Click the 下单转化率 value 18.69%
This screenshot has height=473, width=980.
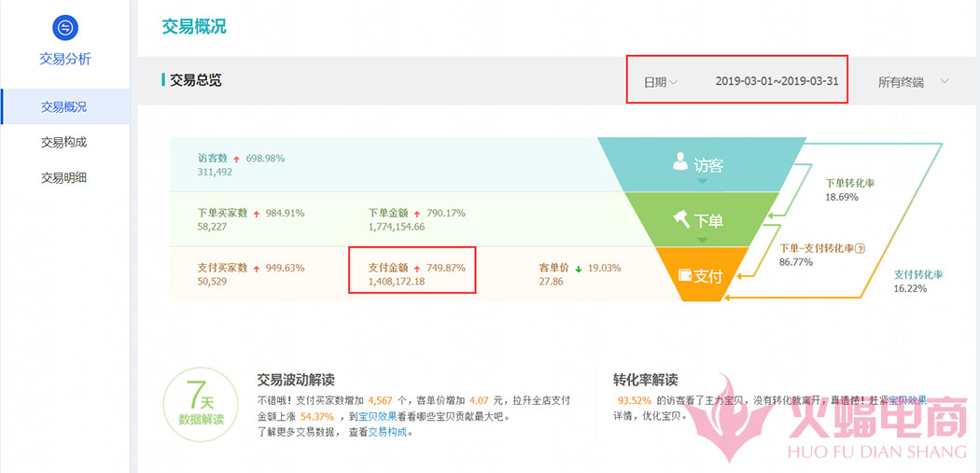point(842,197)
